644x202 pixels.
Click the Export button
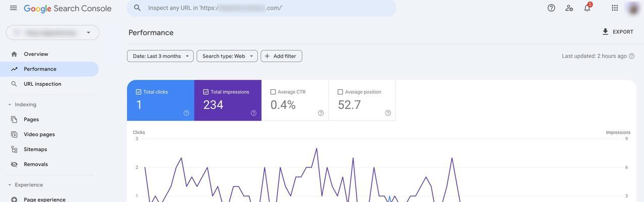point(617,32)
